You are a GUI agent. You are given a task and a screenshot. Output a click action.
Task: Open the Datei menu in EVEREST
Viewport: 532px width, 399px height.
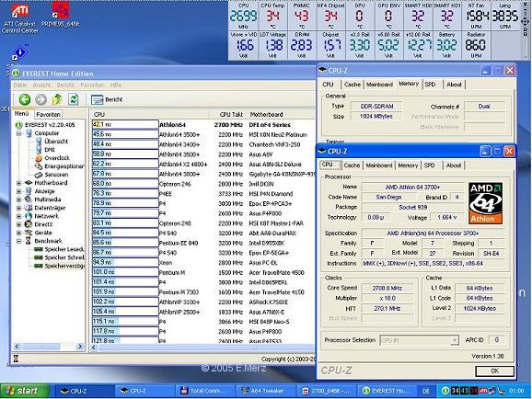coord(20,85)
